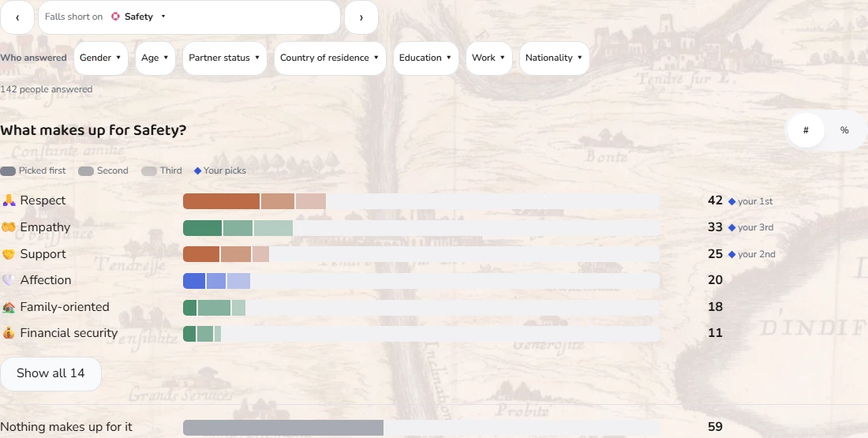Click the count 42 for Respect
Viewport: 868px width, 438px height.
[x=715, y=200]
